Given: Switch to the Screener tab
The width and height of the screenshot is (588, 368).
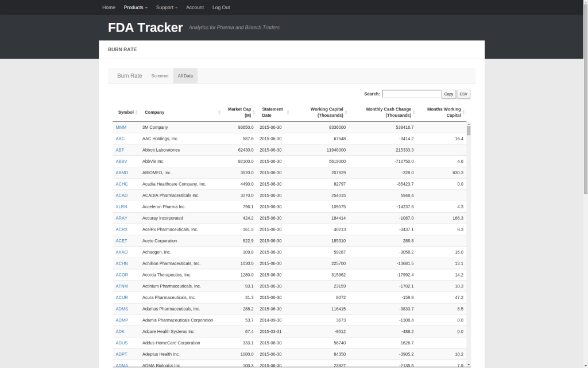Looking at the screenshot, I should pos(160,76).
